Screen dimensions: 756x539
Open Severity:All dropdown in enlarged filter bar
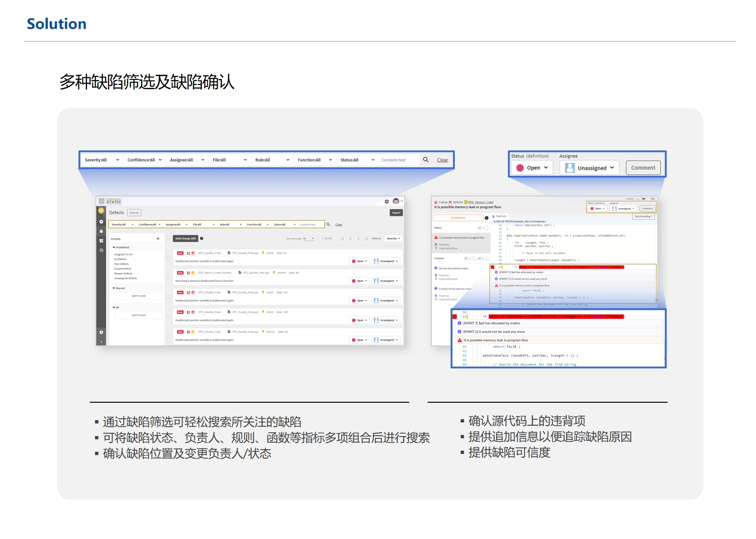point(102,160)
